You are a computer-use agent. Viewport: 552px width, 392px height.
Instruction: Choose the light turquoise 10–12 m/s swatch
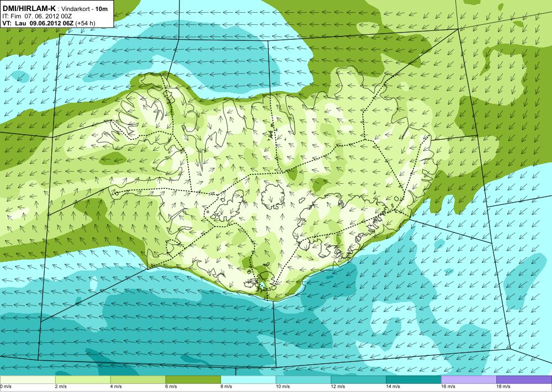[304, 379]
